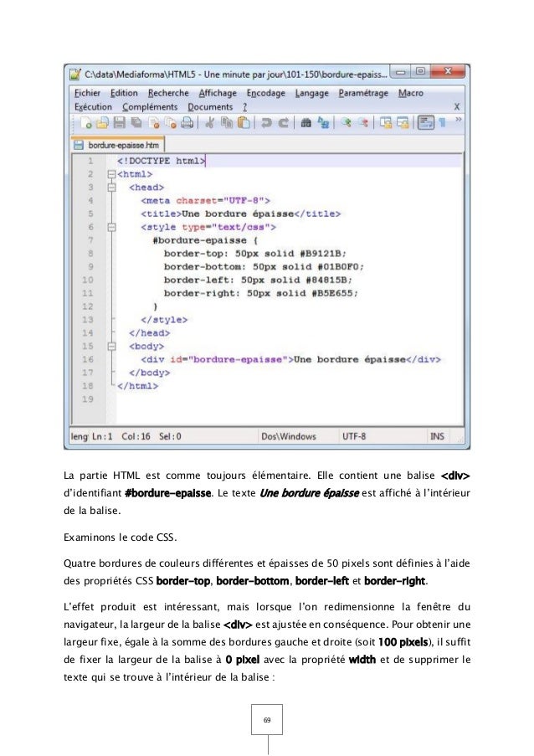Close the document with the menu bar X

[456, 106]
